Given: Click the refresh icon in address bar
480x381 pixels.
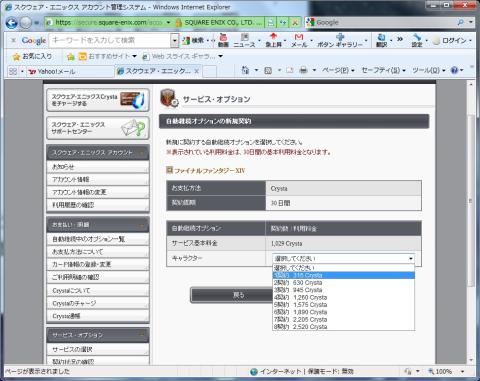Looking at the screenshot, I should [283, 22].
